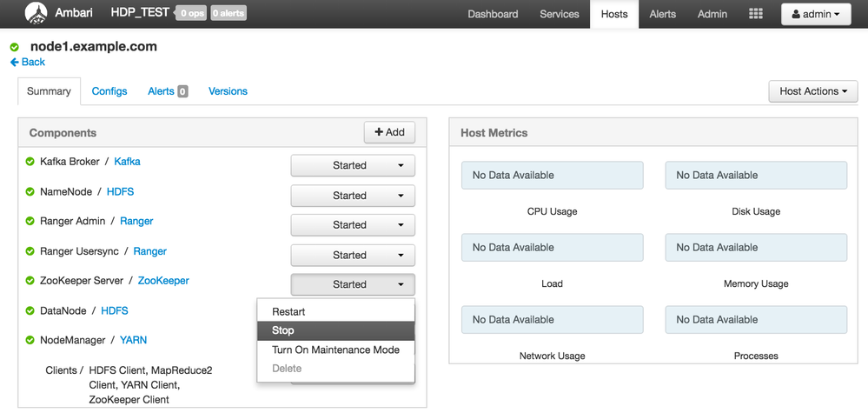This screenshot has height=413, width=868.
Task: Open the Versions tab
Action: point(228,91)
